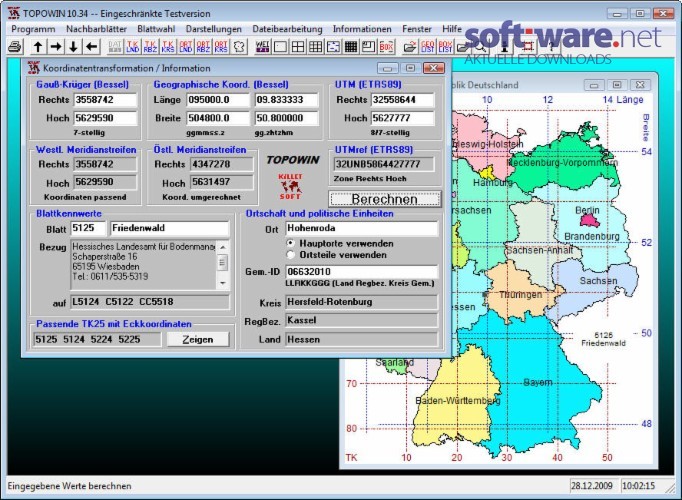Click the RegBez. value Kassel
The image size is (682, 500).
(x=361, y=320)
